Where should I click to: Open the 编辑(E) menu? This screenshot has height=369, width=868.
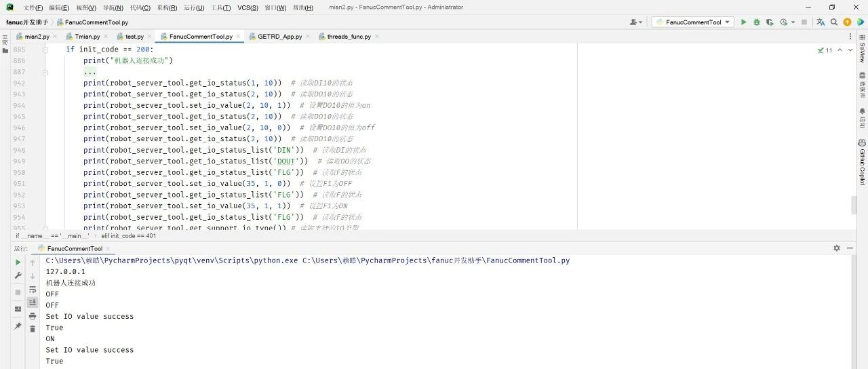59,7
